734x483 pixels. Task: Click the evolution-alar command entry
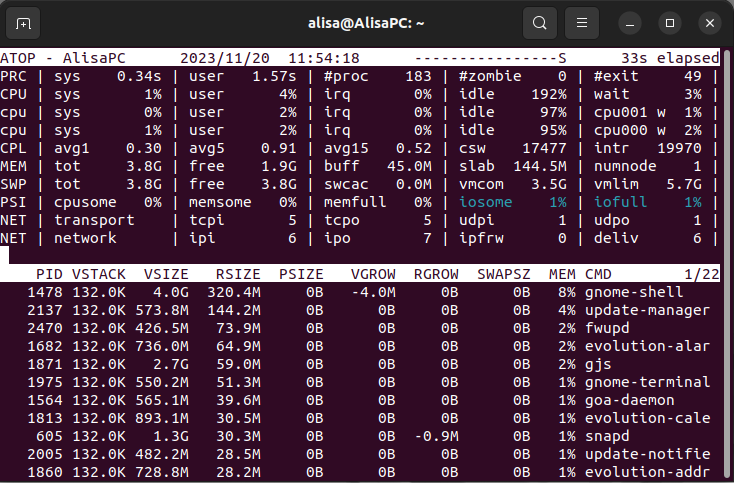coord(647,346)
